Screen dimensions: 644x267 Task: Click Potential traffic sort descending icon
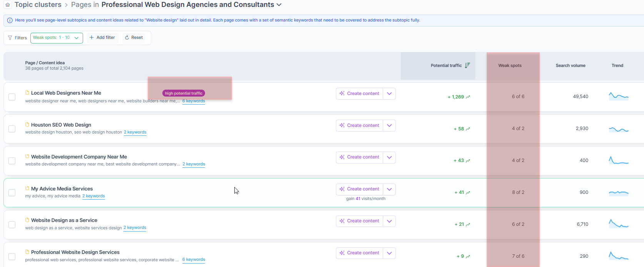(467, 65)
